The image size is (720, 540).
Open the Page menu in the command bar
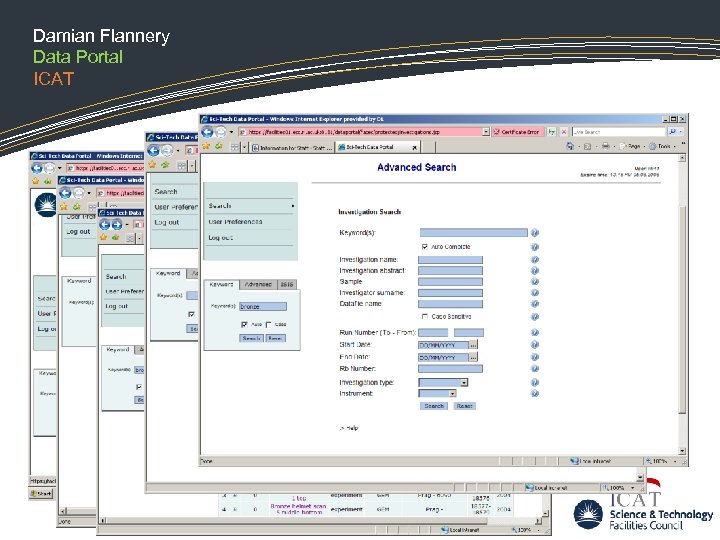[x=634, y=146]
